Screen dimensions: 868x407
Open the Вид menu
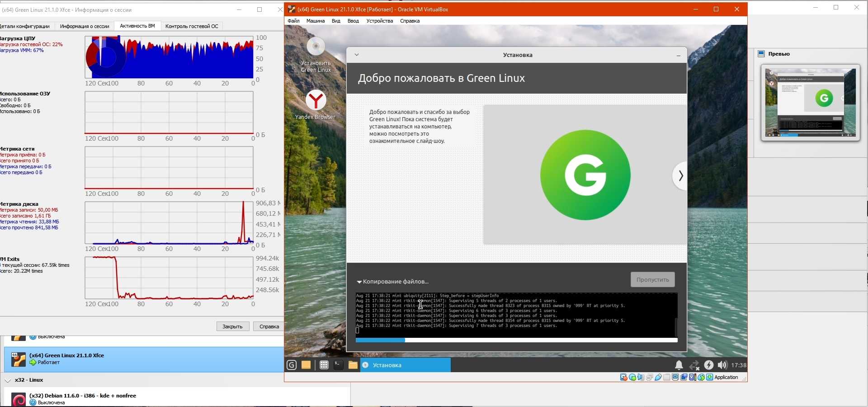point(336,21)
